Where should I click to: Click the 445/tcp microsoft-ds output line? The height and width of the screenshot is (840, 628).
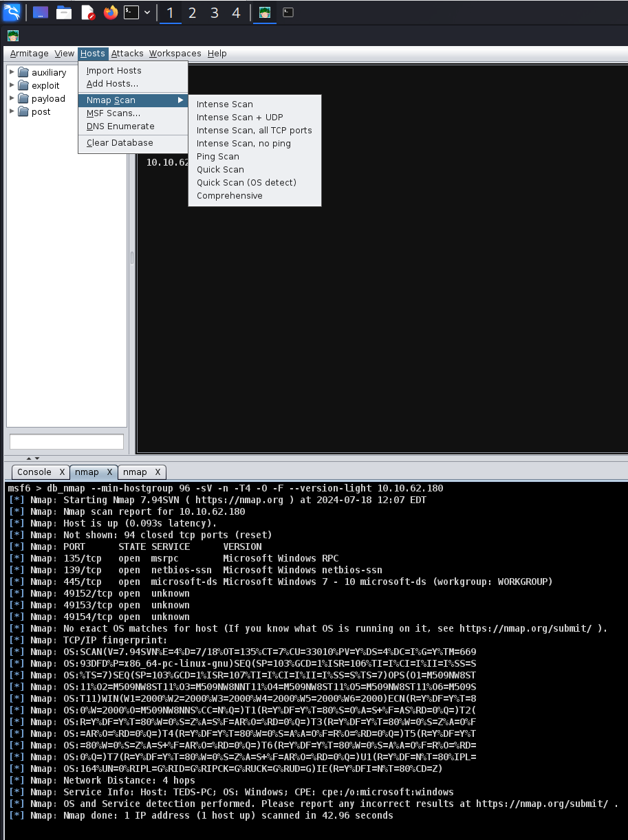click(x=281, y=582)
